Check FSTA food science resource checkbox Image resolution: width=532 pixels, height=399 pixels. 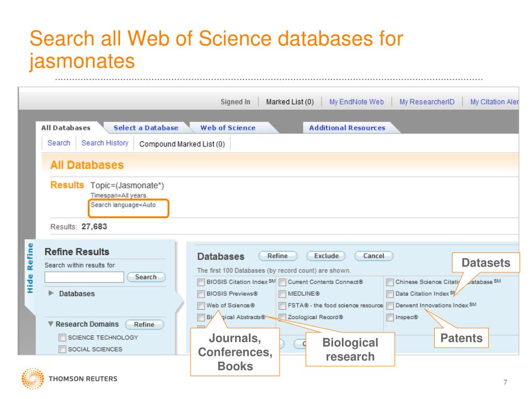(282, 305)
